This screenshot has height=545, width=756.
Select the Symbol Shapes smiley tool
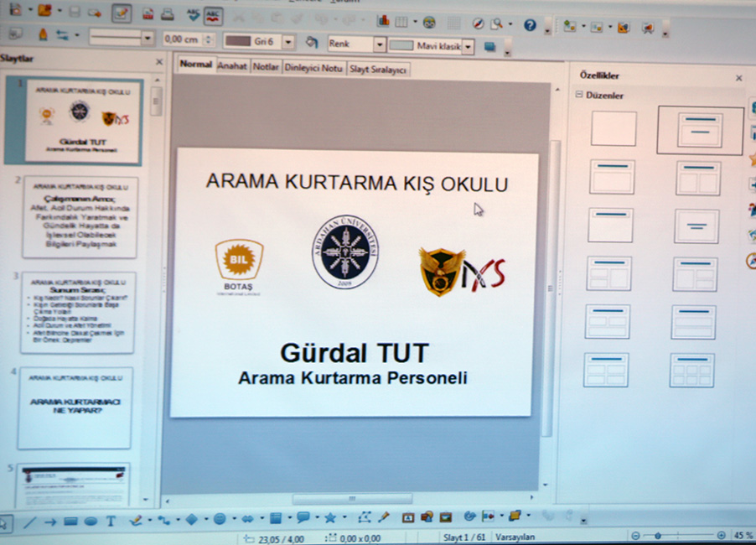[220, 518]
